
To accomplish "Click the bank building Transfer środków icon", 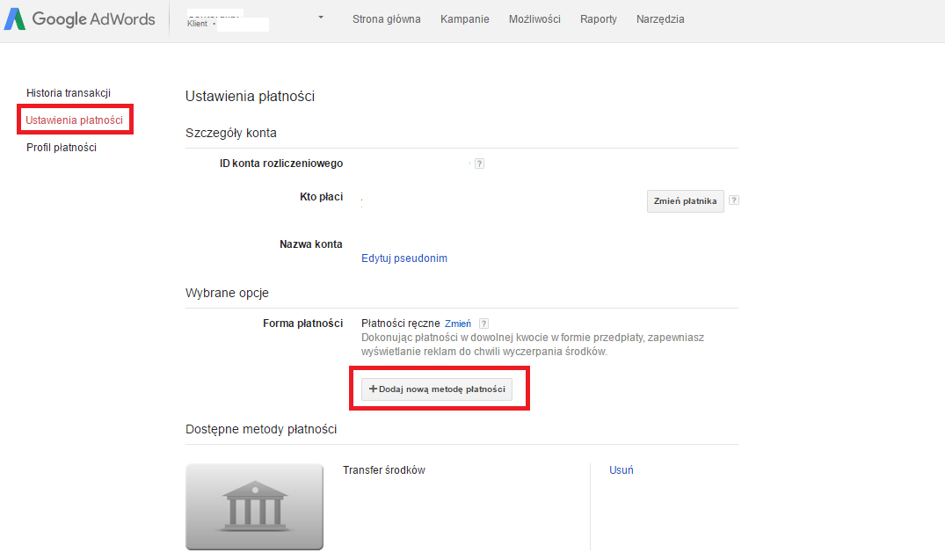I will 254,506.
